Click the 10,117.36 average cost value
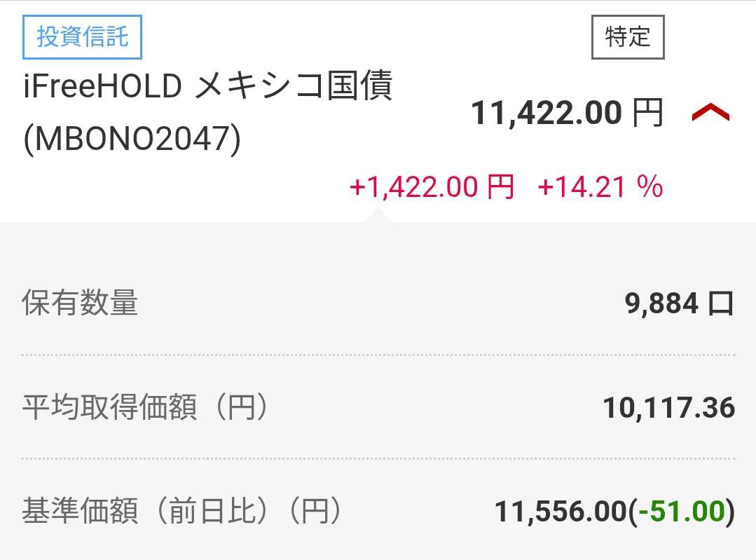 [668, 408]
